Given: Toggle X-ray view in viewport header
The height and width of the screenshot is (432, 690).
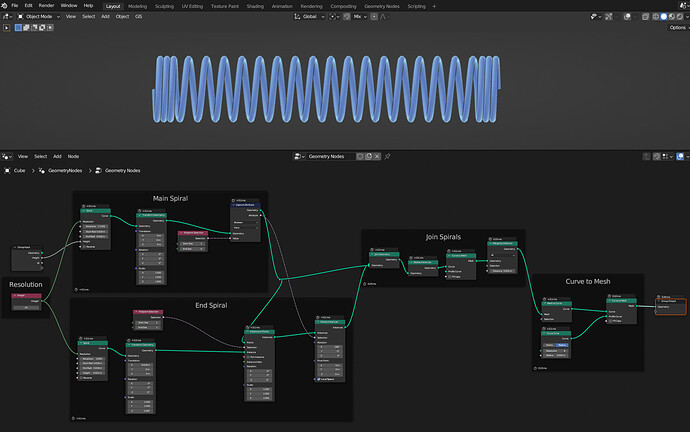Looking at the screenshot, I should [645, 17].
